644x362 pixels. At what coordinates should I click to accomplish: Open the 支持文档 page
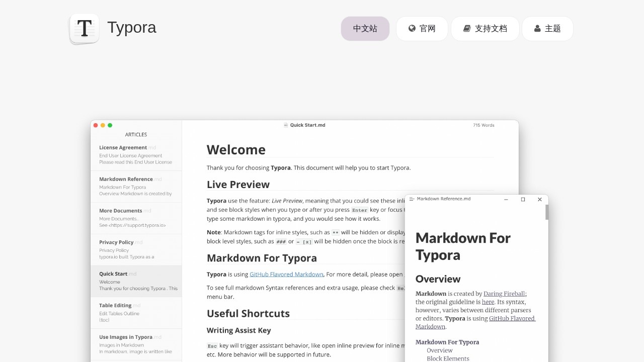485,29
